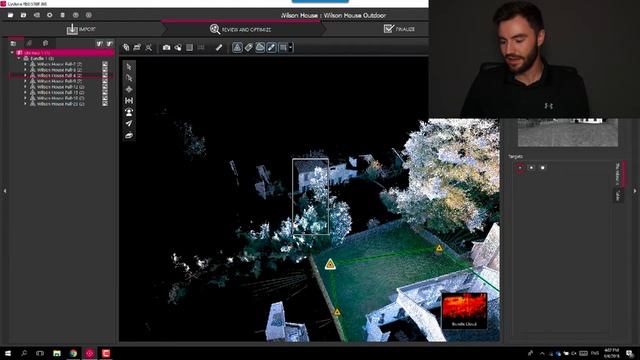
Task: Expand the Wilson House Full-22 setup
Action: click(x=25, y=104)
